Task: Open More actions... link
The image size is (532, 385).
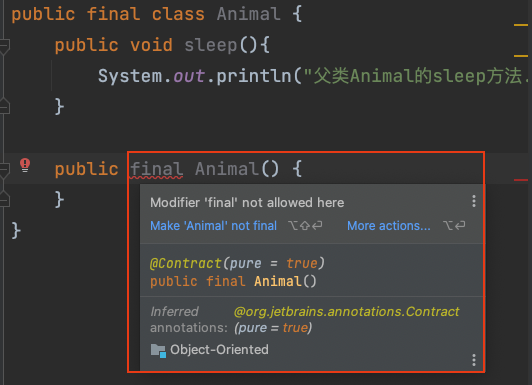Action: tap(389, 226)
